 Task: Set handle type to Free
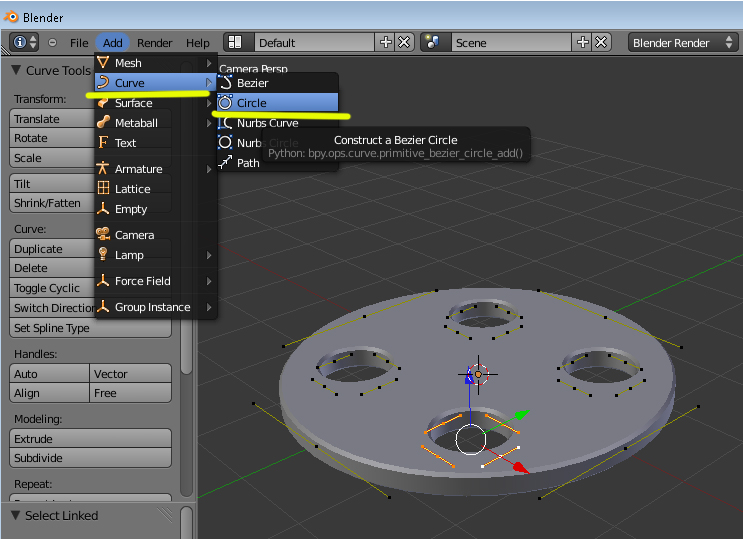tap(130, 393)
